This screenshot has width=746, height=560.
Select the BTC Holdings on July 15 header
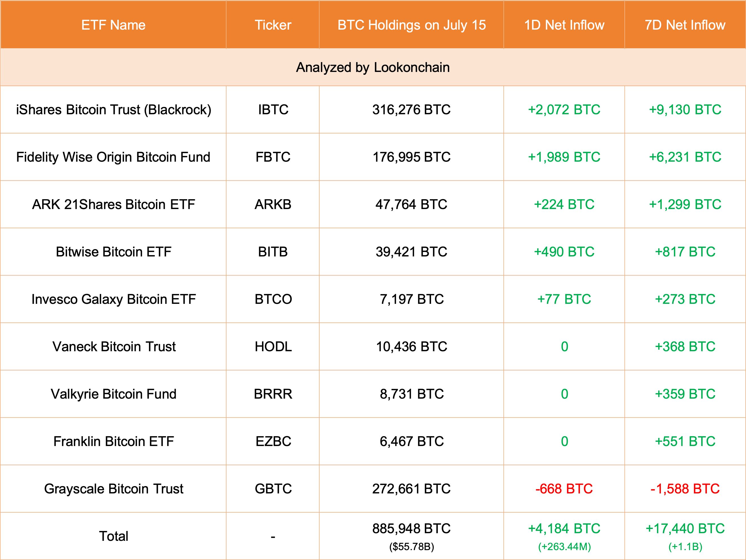tap(411, 25)
